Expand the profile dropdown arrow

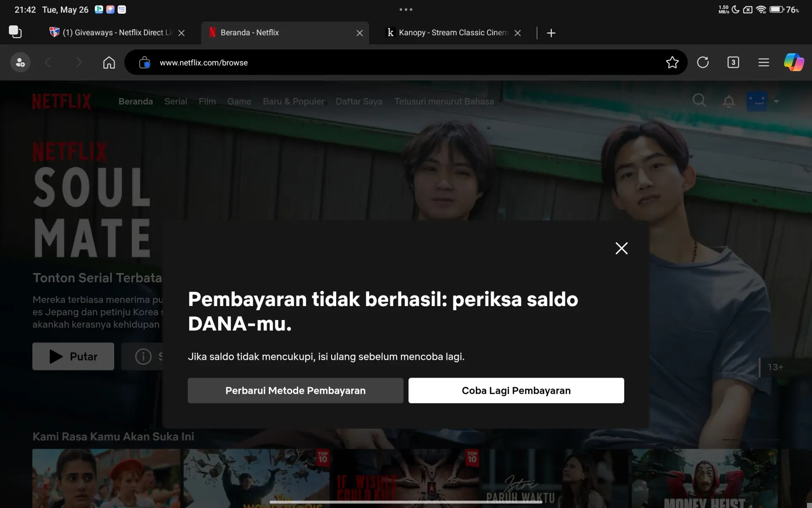776,102
